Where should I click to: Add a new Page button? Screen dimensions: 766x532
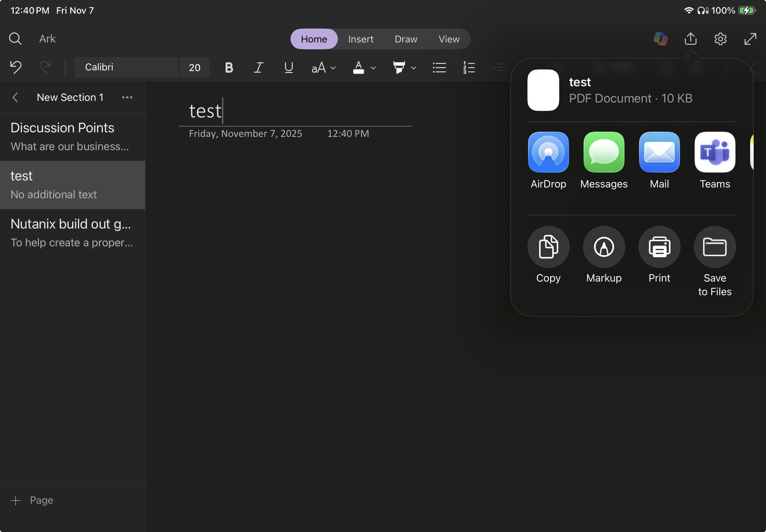click(32, 500)
